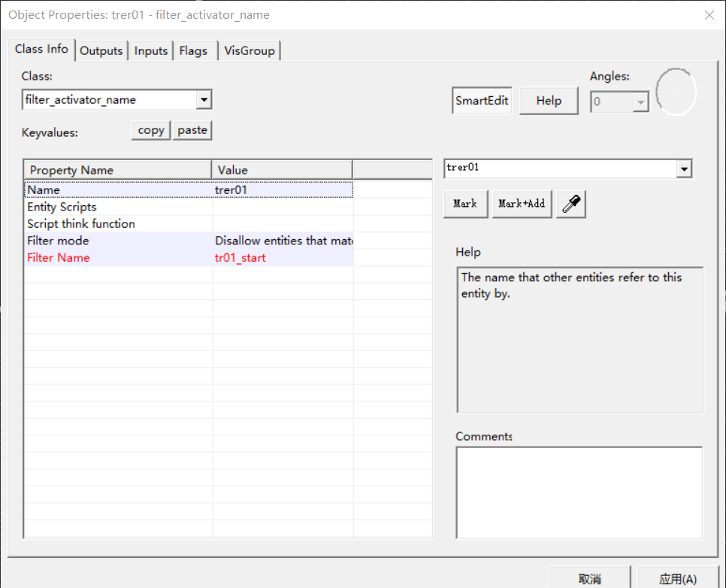Viewport: 726px width, 588px height.
Task: Open the Outputs tab
Action: (101, 51)
